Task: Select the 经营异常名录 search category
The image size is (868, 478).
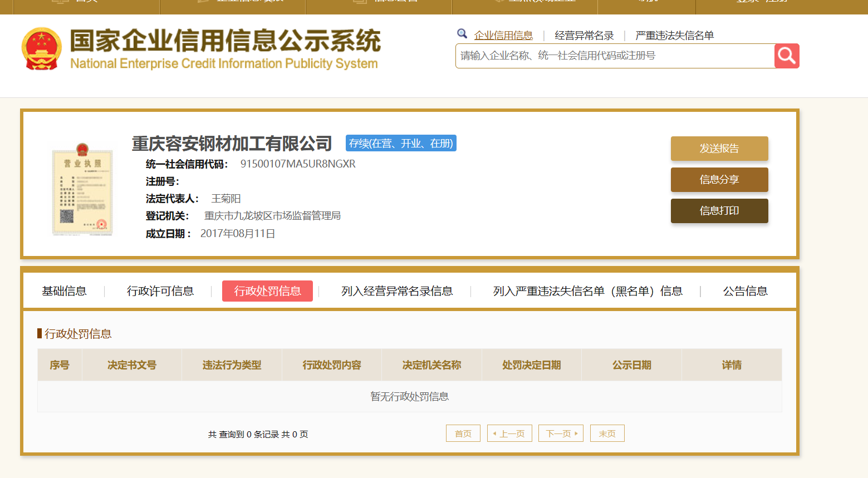Action: (x=584, y=36)
